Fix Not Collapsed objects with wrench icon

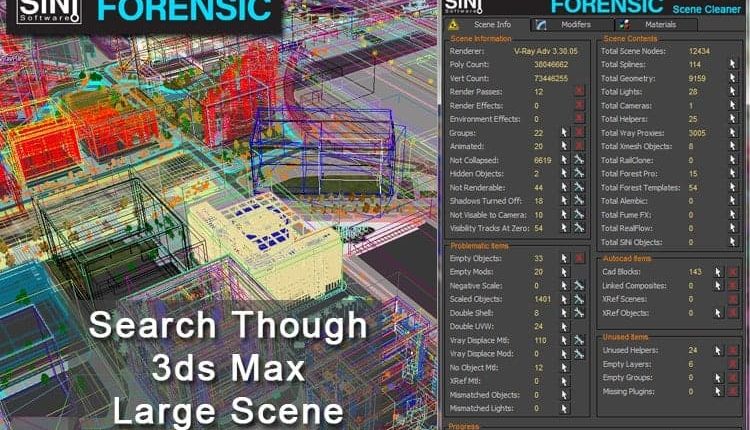(578, 160)
